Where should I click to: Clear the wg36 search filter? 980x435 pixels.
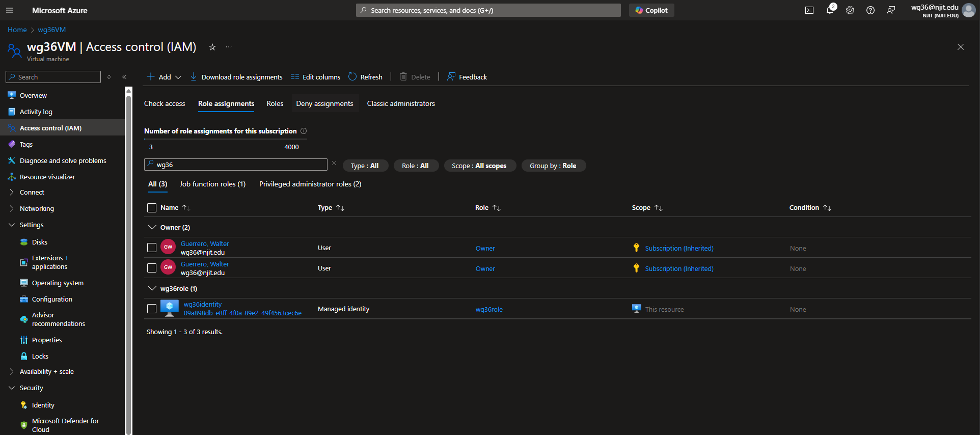(x=334, y=164)
